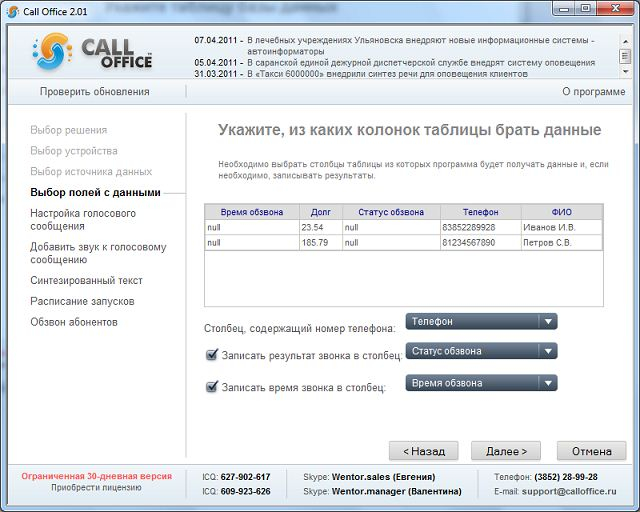This screenshot has width=640, height=512.
Task: Click ICQ number 627-902-617
Action: 245,477
